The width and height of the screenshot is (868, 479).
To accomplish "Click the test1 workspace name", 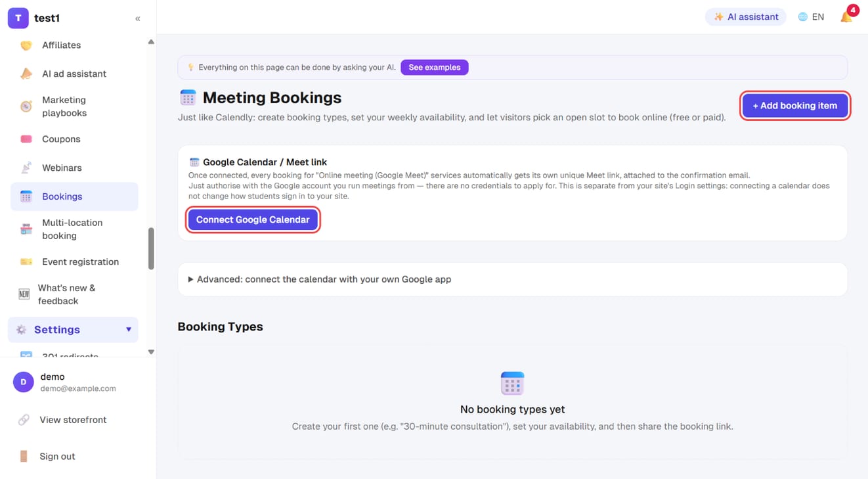I will pos(47,18).
